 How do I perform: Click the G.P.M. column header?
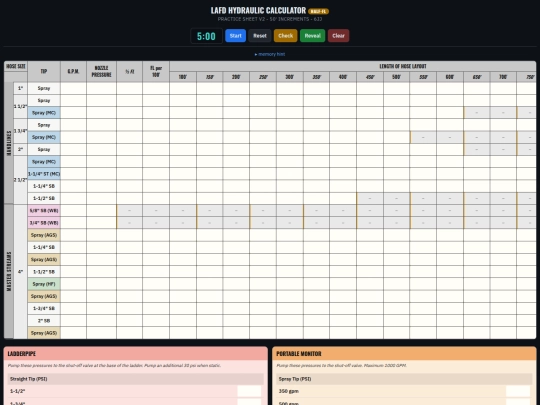click(73, 72)
